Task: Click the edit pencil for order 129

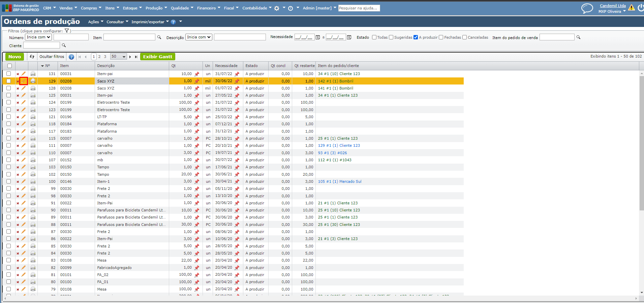Action: click(x=23, y=81)
